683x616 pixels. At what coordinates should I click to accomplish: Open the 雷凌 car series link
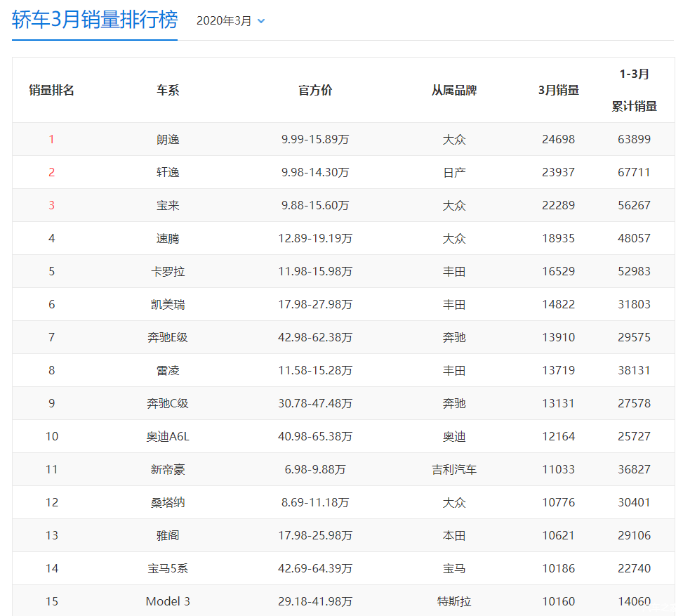168,371
